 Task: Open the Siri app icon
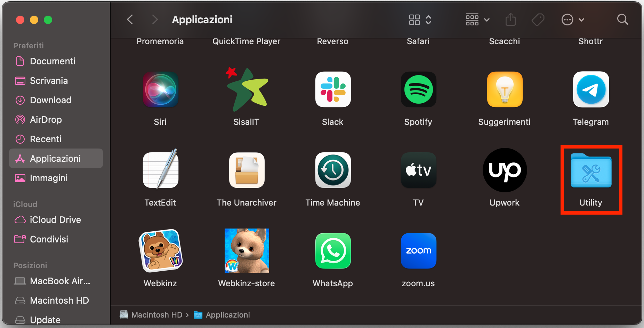[x=160, y=89]
